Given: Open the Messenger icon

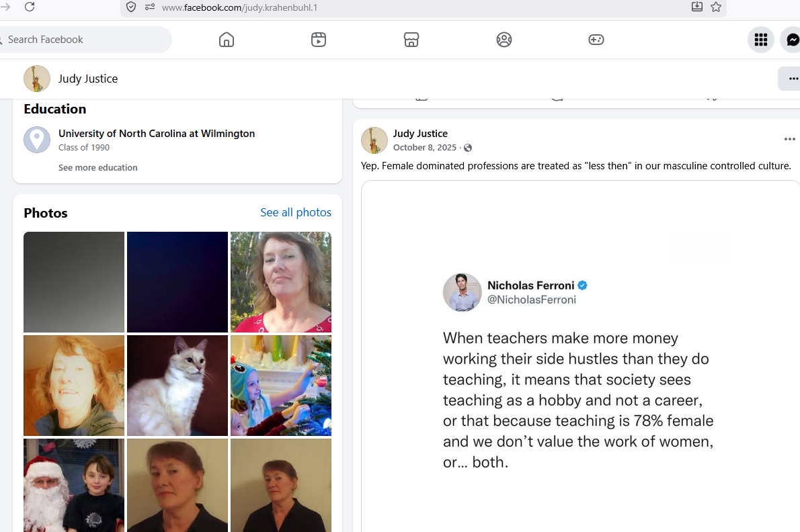Looking at the screenshot, I should click(793, 40).
